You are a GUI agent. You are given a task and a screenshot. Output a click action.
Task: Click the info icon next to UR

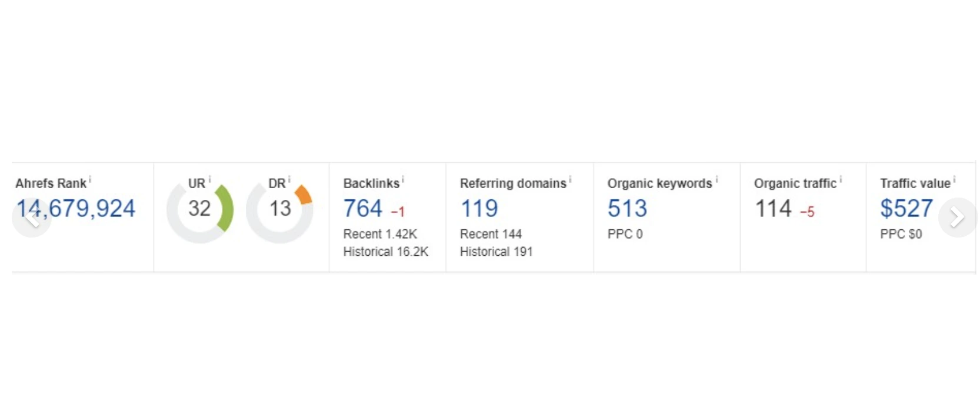(x=209, y=179)
